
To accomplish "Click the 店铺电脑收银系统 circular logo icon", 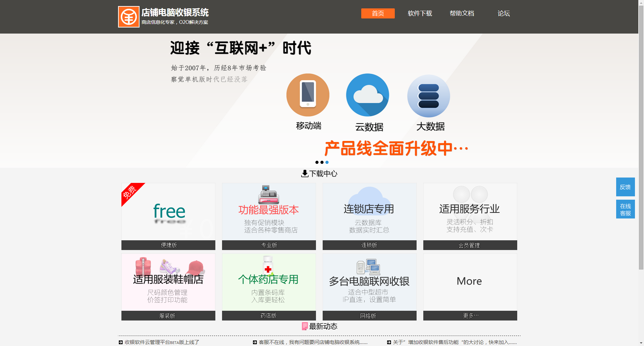I will (x=129, y=16).
